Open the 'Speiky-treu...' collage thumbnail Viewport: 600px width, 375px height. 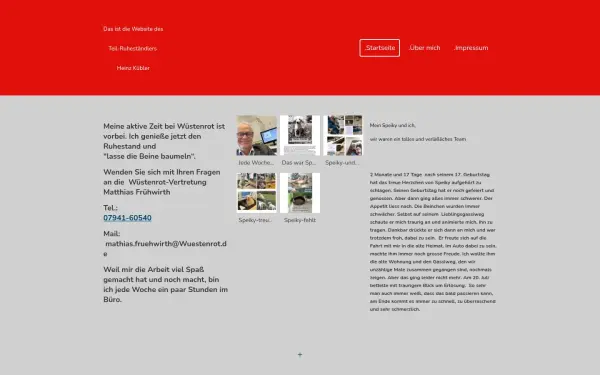point(256,193)
